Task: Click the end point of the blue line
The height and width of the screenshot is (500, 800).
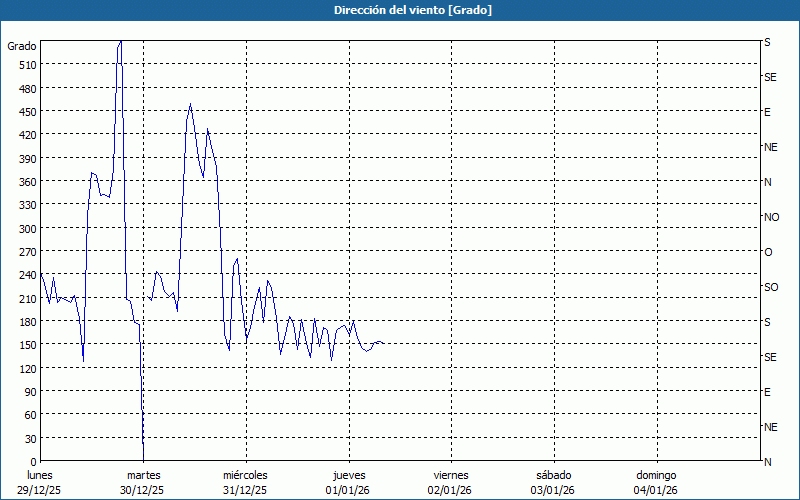Action: (383, 343)
